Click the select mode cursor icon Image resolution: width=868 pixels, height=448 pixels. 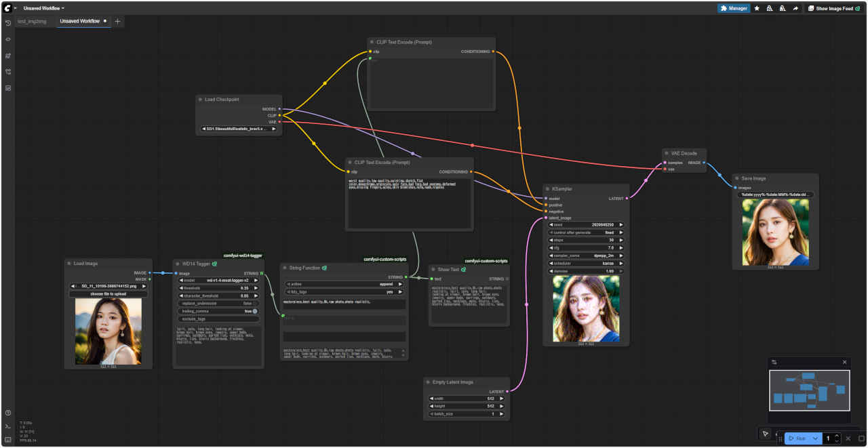pos(765,434)
